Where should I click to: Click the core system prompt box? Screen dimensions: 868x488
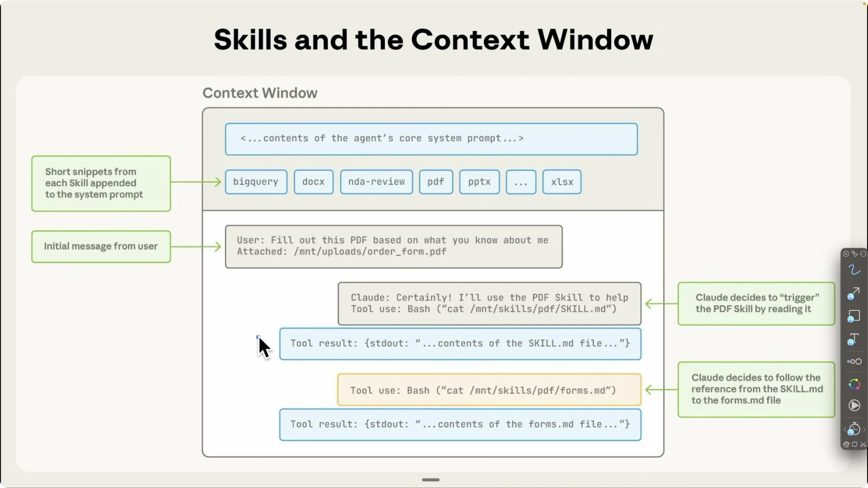click(x=431, y=139)
